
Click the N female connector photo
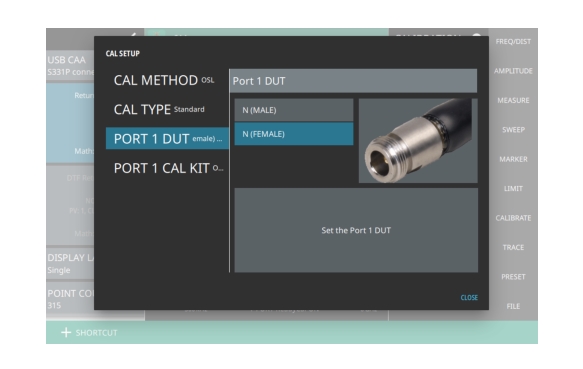(x=418, y=141)
